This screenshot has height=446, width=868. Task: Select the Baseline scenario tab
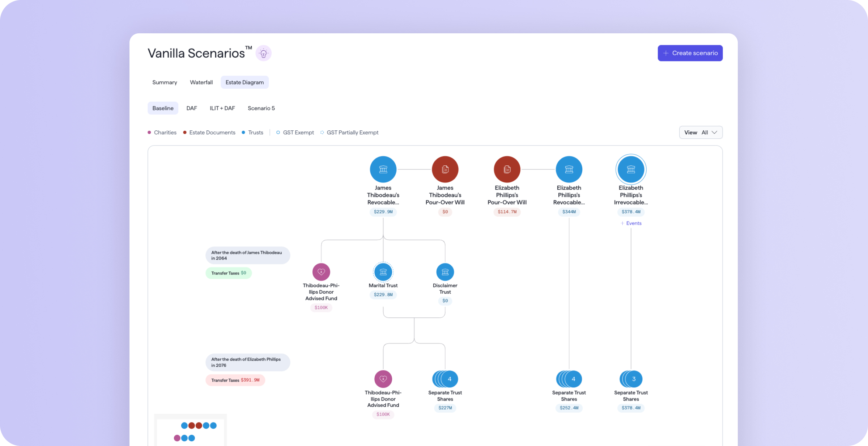point(163,108)
